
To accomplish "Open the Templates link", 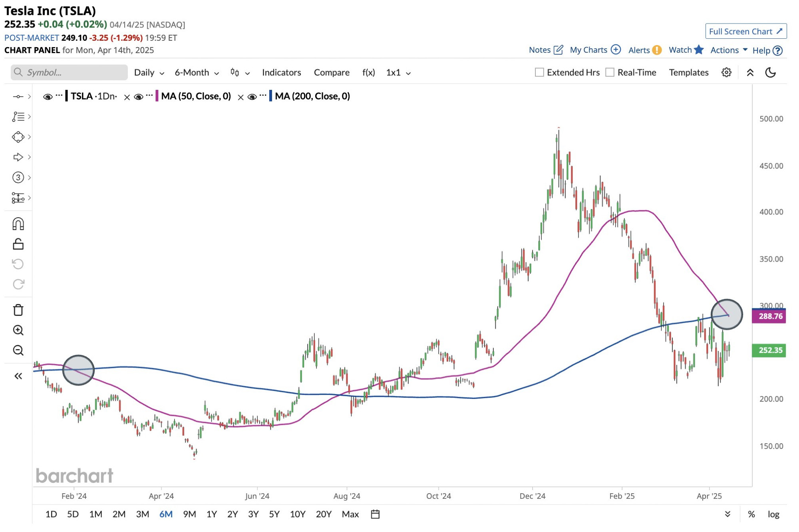I will pos(688,72).
